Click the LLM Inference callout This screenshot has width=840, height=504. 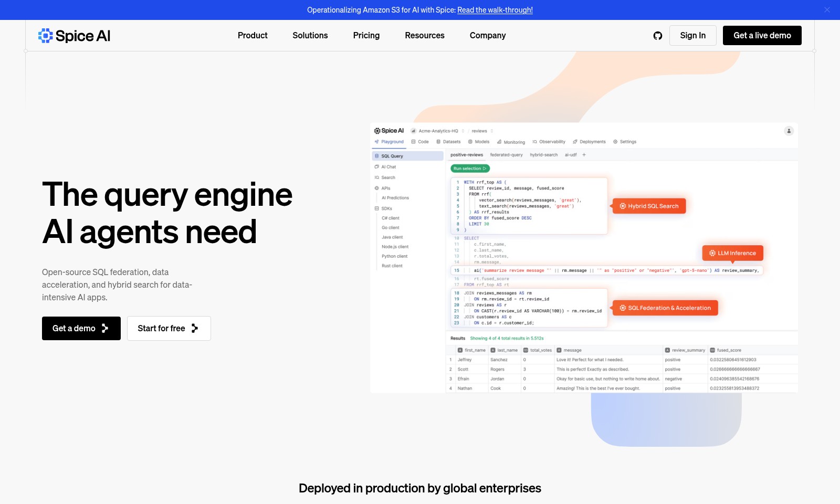click(732, 253)
